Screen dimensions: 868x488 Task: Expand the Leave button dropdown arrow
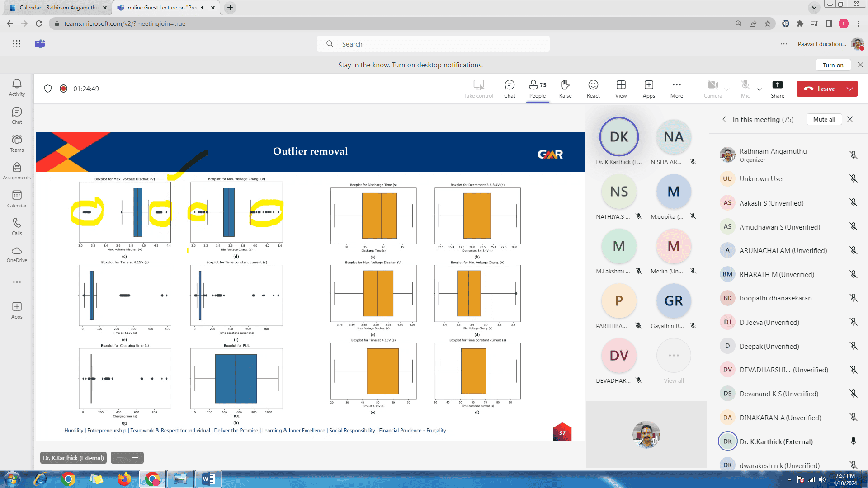850,89
